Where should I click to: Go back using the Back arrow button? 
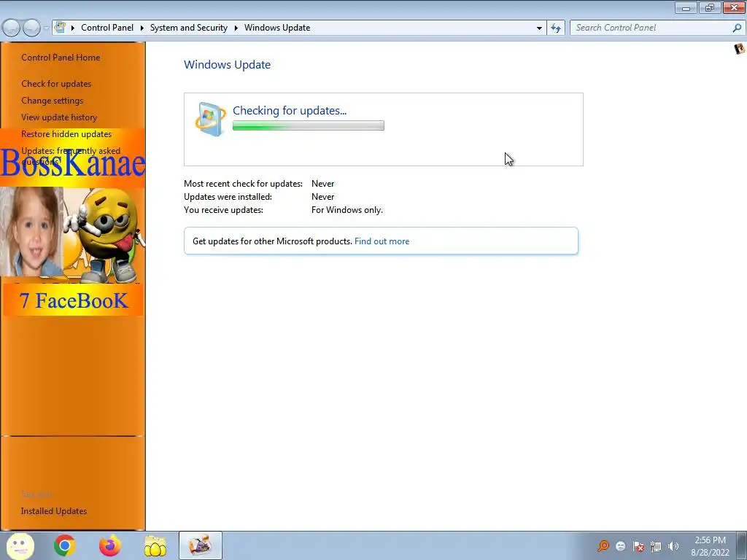click(x=12, y=28)
